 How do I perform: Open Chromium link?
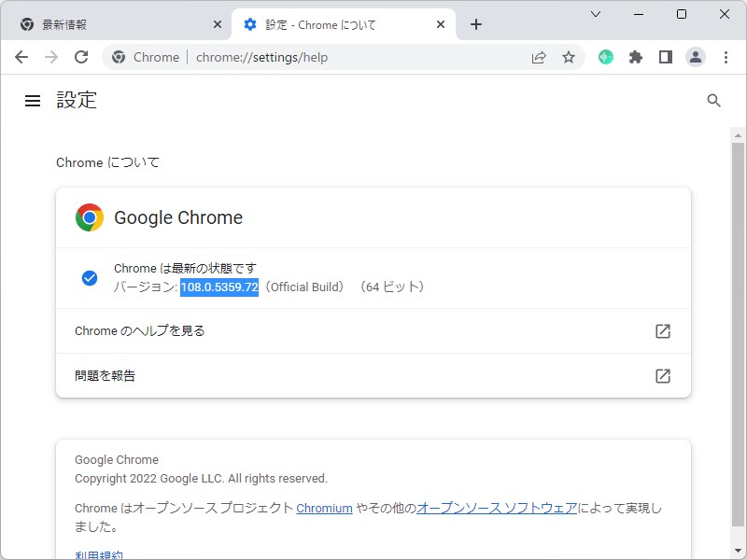(x=322, y=508)
